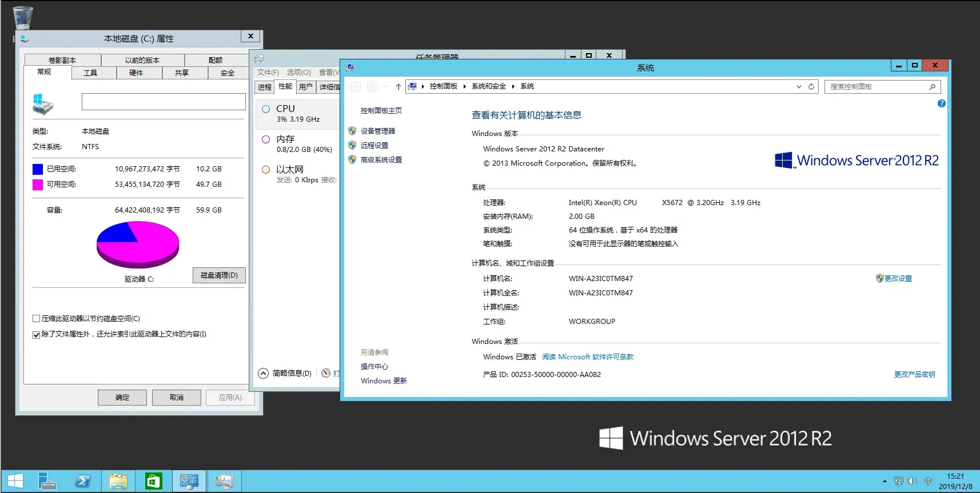Click the refresh icon in the System address bar
Viewport: 980px width, 493px height.
tap(811, 87)
